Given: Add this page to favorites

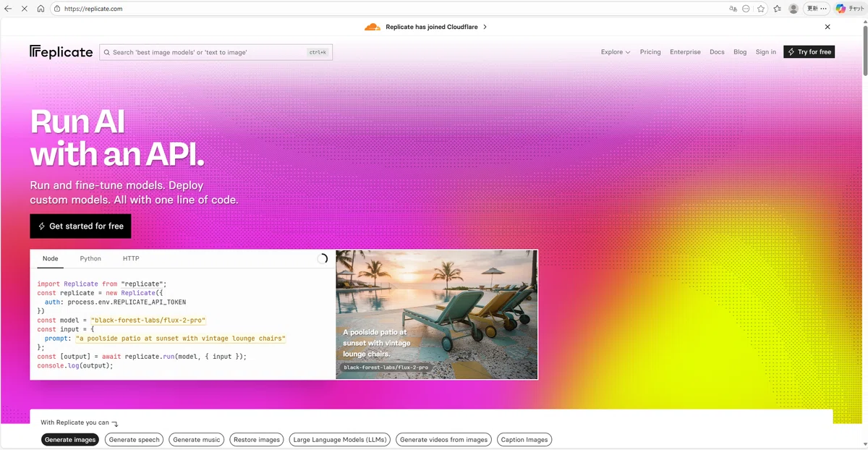Looking at the screenshot, I should pyautogui.click(x=761, y=9).
